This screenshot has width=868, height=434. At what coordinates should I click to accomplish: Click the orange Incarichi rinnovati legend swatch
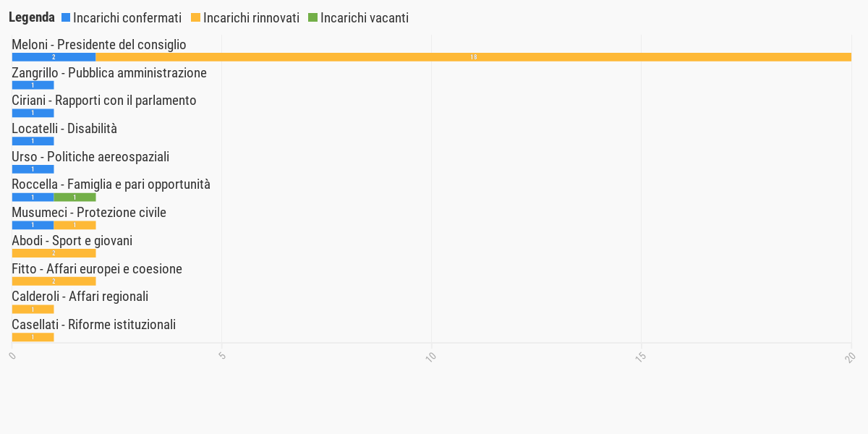click(x=196, y=17)
